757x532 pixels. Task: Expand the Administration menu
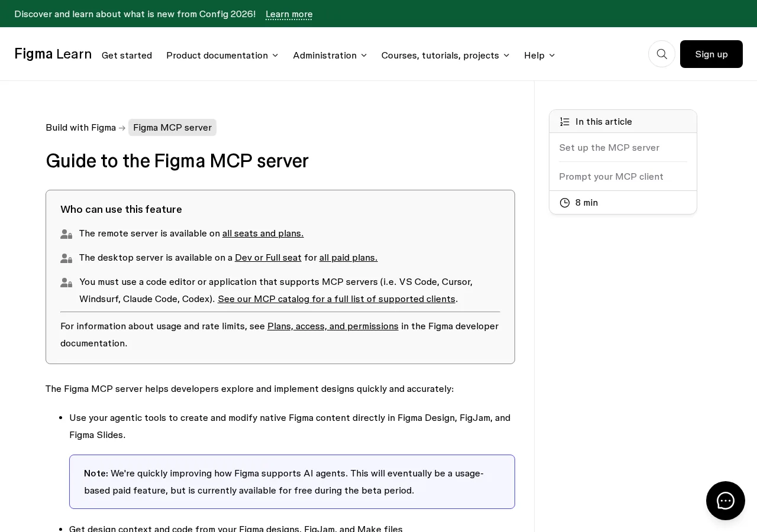(330, 55)
